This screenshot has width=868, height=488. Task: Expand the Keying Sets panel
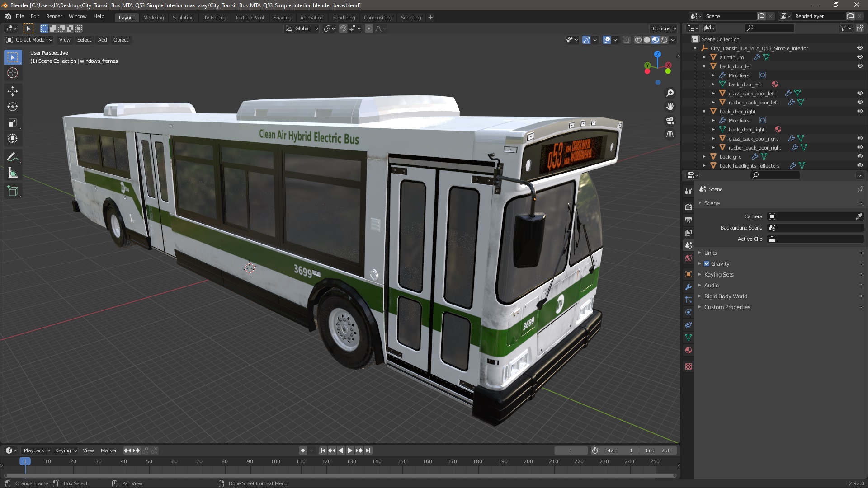pos(718,275)
